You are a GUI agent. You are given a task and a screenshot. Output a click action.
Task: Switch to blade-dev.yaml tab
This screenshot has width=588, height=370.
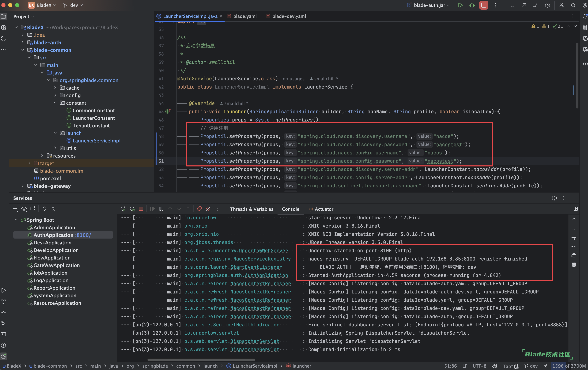[286, 16]
